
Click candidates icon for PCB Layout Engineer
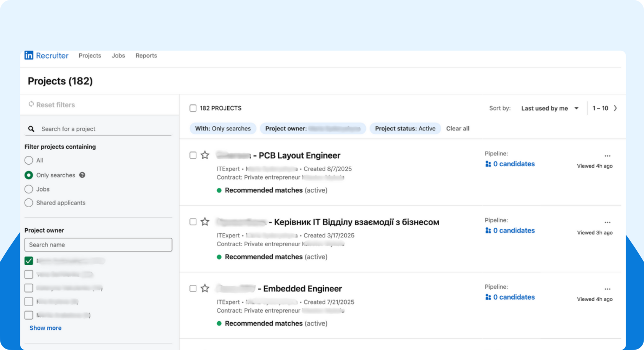tap(488, 164)
